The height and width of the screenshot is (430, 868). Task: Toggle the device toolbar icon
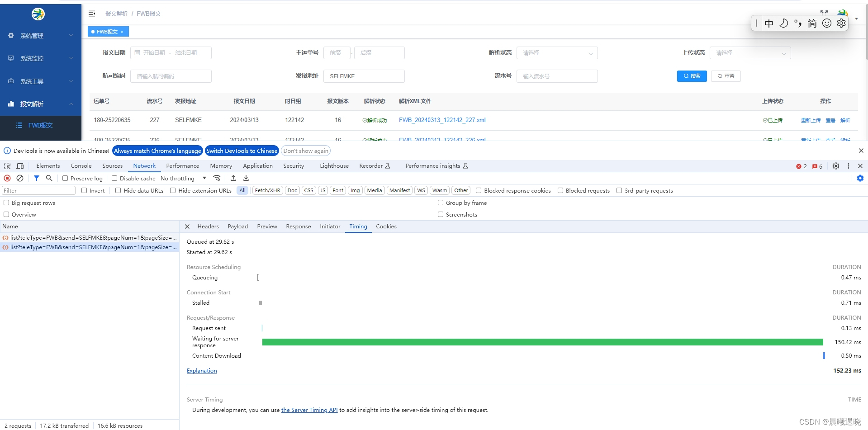click(20, 166)
